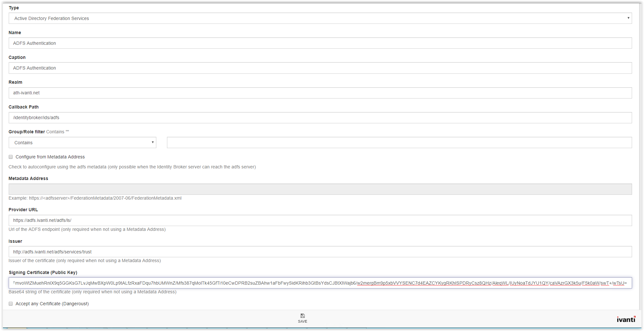Click the Group/Role filter value field
The image size is (644, 331).
pos(399,143)
